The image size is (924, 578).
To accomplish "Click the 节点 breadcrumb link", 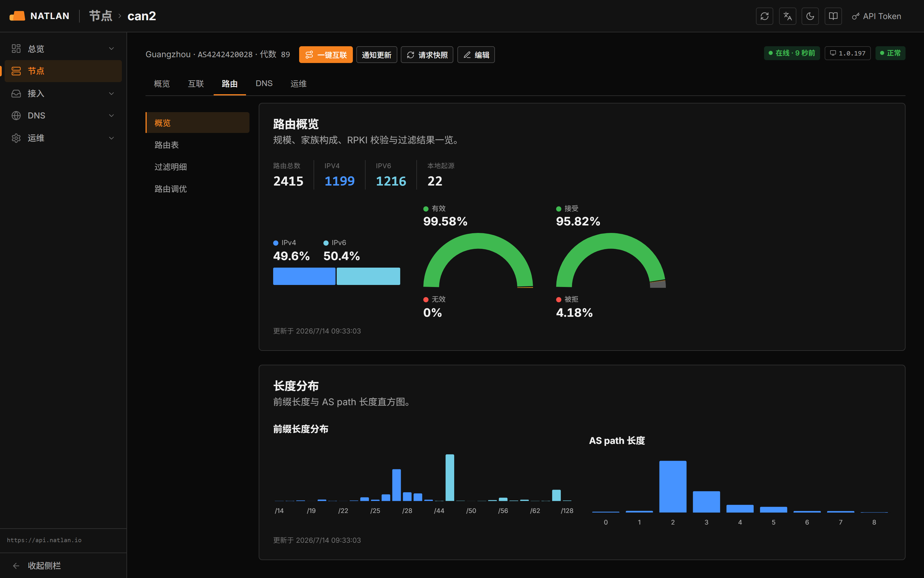I will point(101,16).
